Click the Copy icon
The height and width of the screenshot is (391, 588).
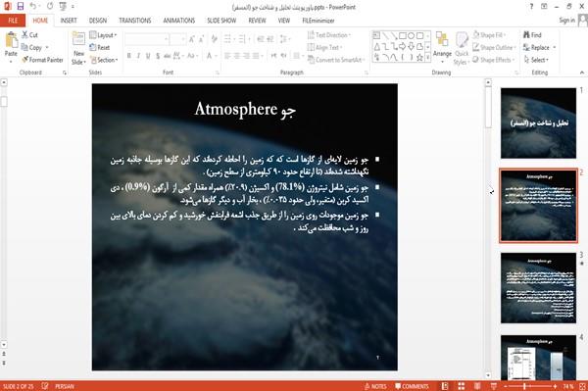(x=24, y=47)
